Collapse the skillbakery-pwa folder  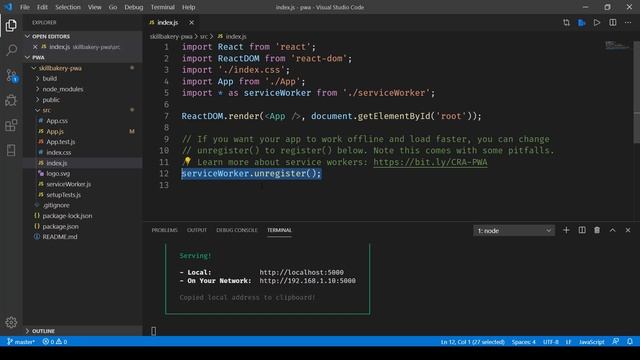tap(34, 68)
